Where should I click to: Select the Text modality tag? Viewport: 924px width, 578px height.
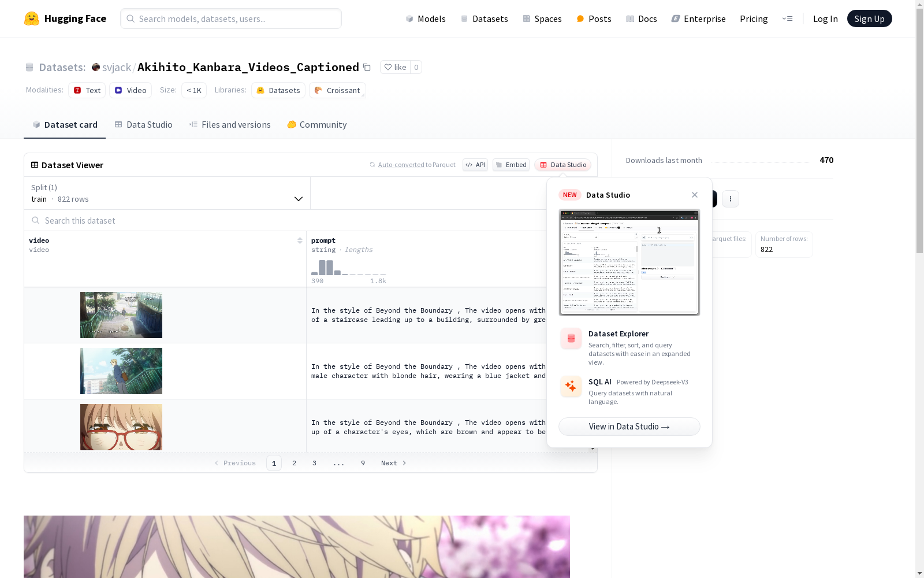pyautogui.click(x=87, y=90)
